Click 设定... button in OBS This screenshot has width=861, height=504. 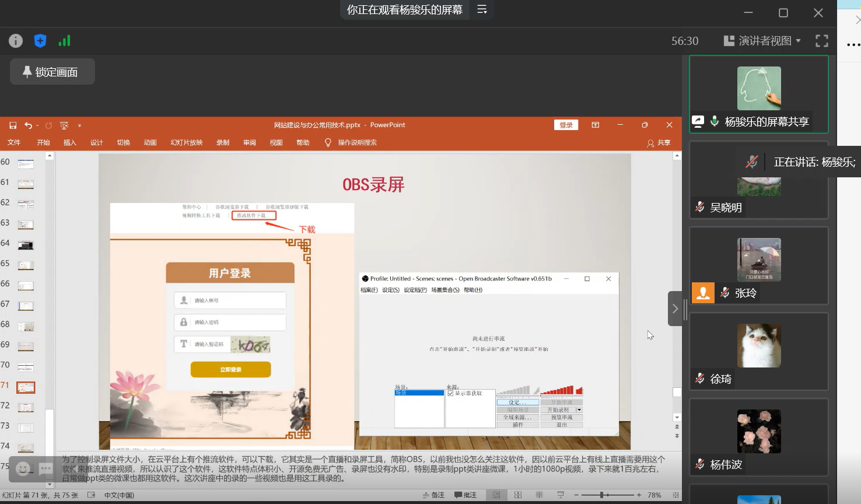tap(517, 402)
